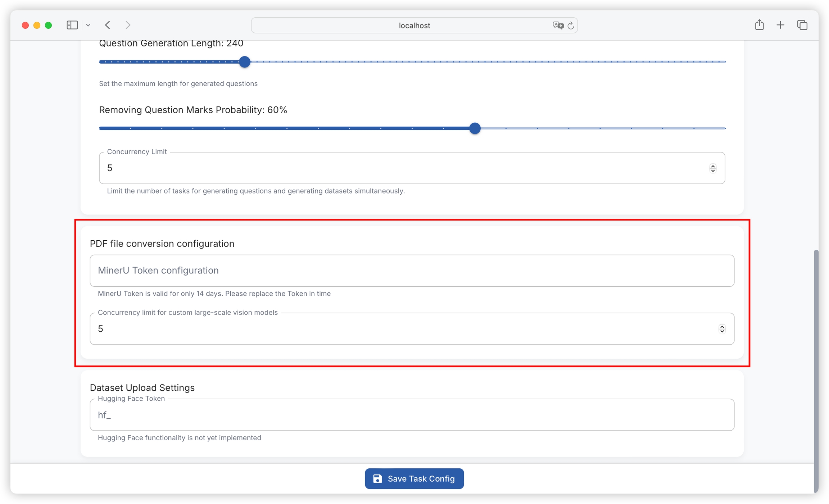The image size is (829, 504).
Task: Click the vision models concurrency limit field
Action: (x=396, y=329)
